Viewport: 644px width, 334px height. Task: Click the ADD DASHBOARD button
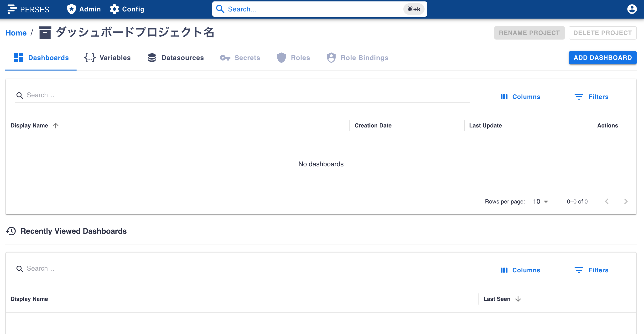tap(602, 58)
